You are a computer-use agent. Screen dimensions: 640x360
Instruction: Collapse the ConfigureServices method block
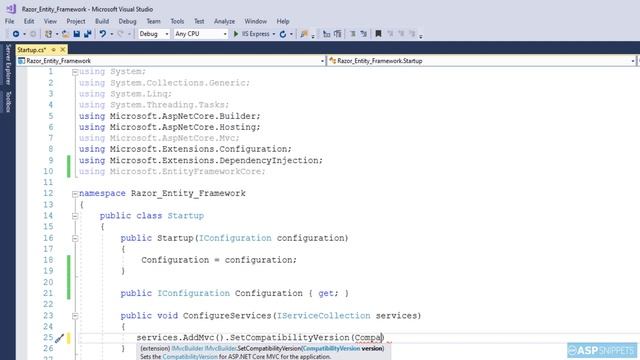point(75,316)
